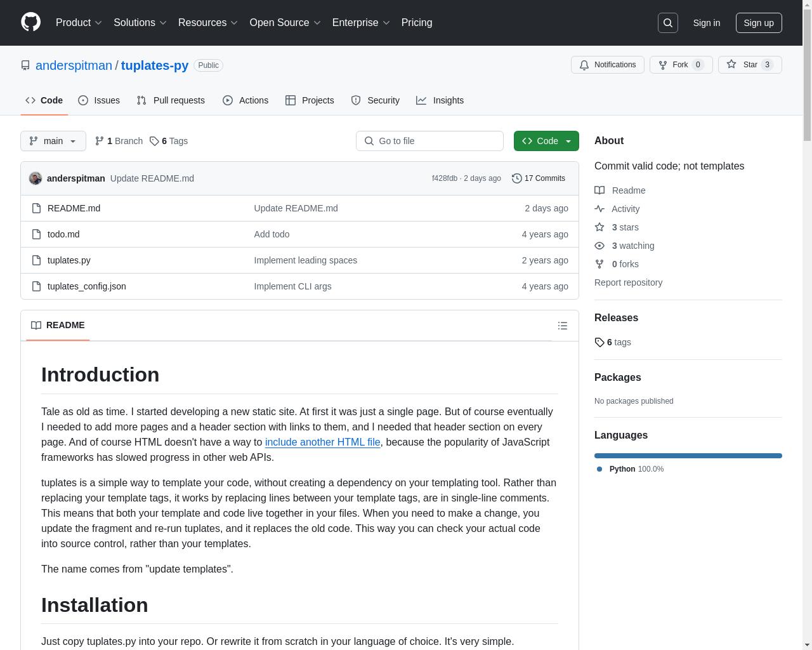The image size is (812, 650).
Task: Open the main branch dropdown
Action: (53, 141)
